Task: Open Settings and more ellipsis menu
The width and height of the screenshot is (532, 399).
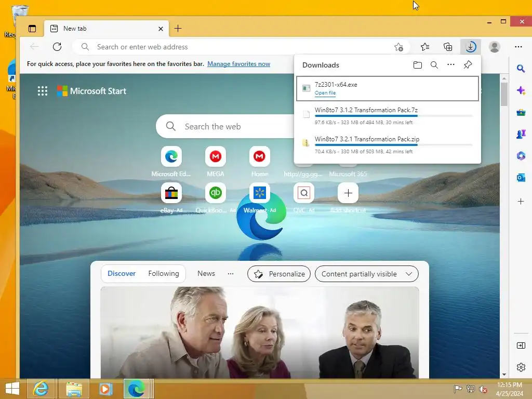Action: click(x=518, y=47)
